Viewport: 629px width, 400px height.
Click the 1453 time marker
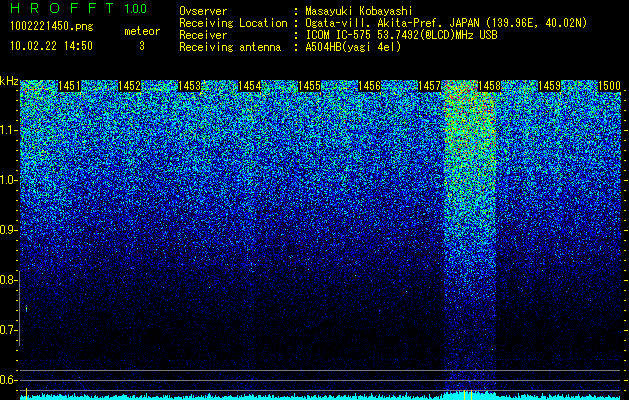pos(189,86)
